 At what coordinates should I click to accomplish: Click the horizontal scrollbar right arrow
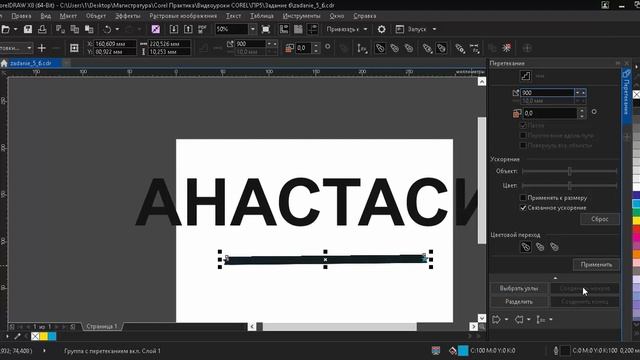pyautogui.click(x=473, y=327)
